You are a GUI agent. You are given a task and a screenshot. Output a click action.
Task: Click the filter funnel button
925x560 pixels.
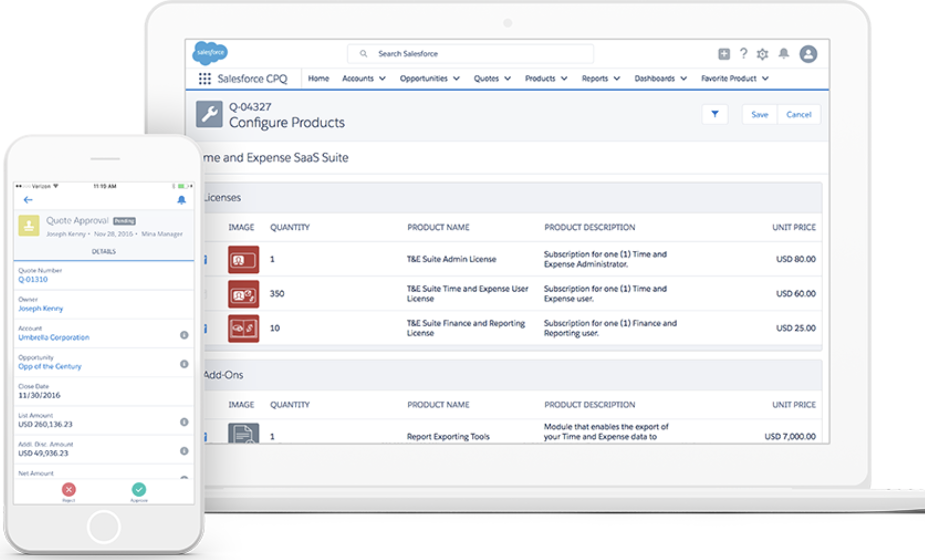[x=715, y=114]
